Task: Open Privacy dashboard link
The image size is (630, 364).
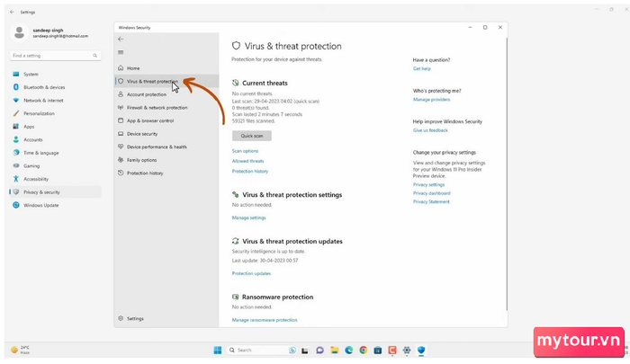Action: [x=431, y=193]
